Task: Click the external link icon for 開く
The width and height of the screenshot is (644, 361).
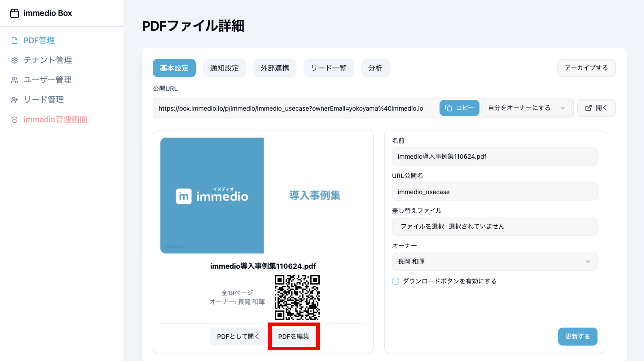Action: coord(589,108)
